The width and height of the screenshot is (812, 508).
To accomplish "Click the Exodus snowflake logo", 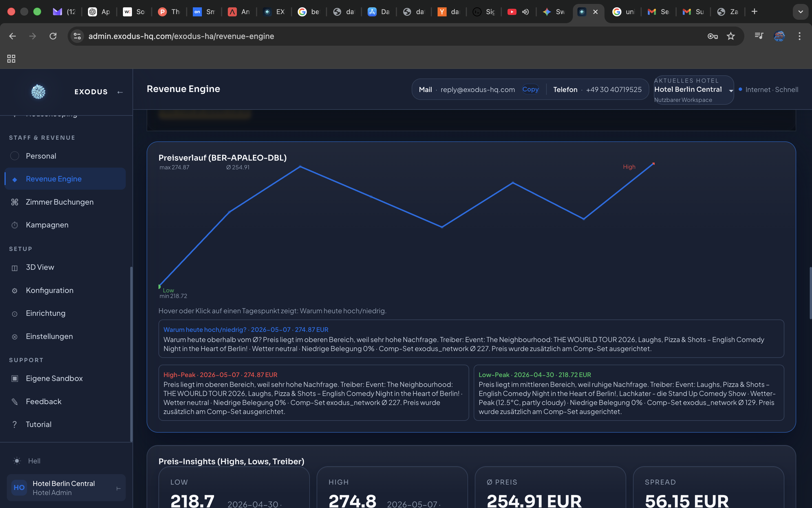I will pos(38,91).
